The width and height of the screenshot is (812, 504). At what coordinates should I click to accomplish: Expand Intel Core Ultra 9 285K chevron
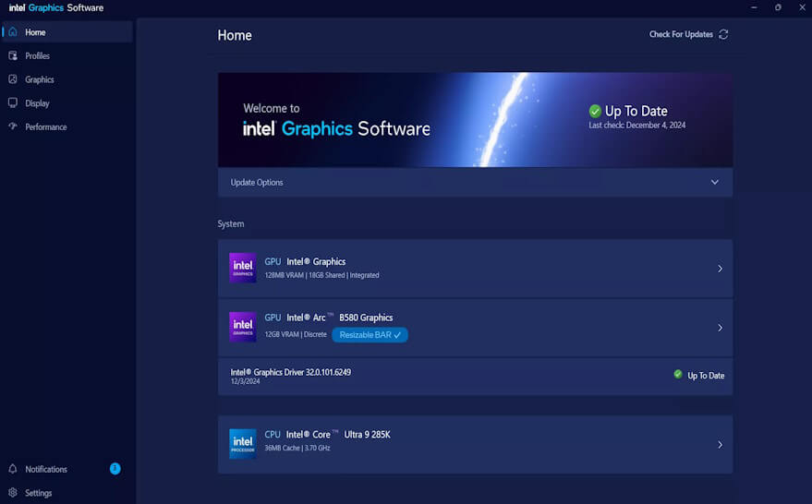[x=720, y=445]
